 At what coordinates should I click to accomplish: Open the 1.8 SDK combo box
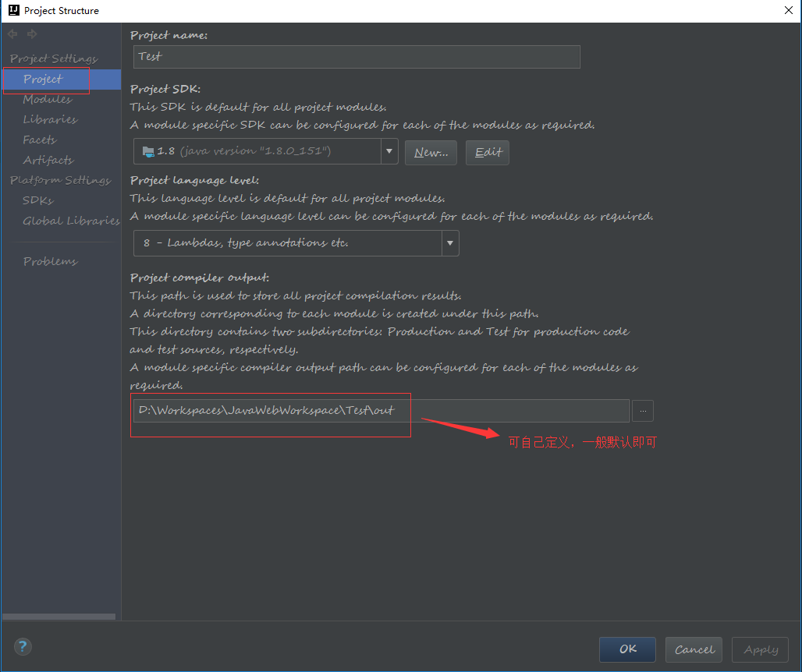tap(265, 151)
